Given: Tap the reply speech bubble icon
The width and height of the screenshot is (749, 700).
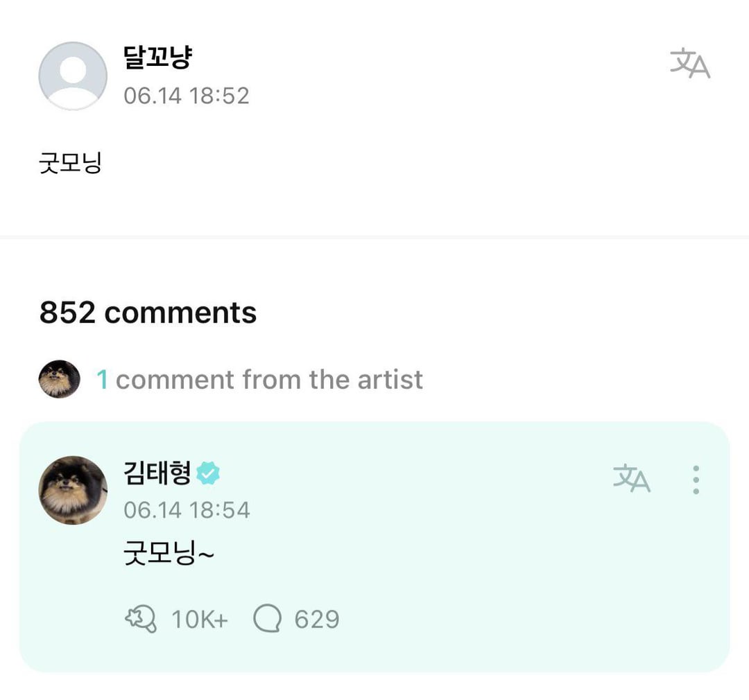Looking at the screenshot, I should [267, 618].
